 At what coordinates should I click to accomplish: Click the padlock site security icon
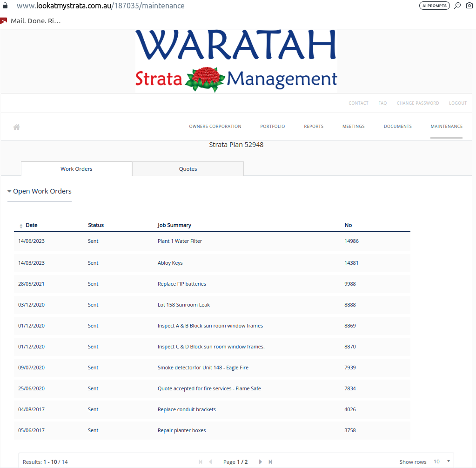[x=5, y=6]
